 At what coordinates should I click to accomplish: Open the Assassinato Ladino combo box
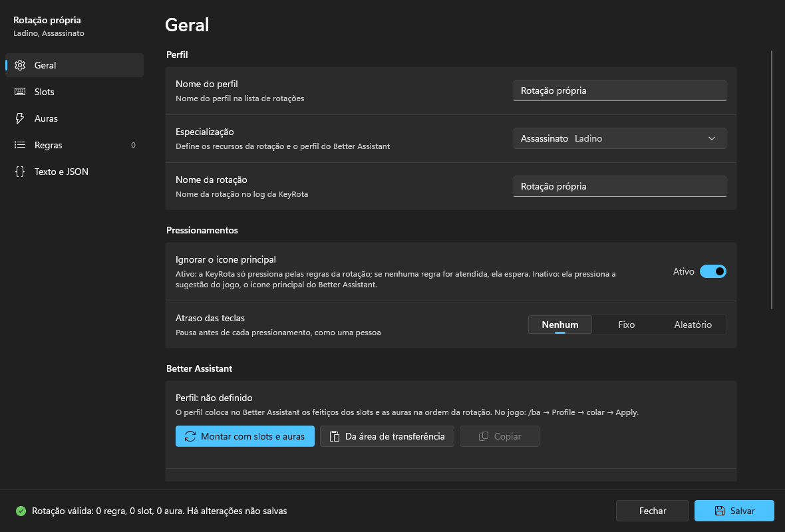pos(620,138)
